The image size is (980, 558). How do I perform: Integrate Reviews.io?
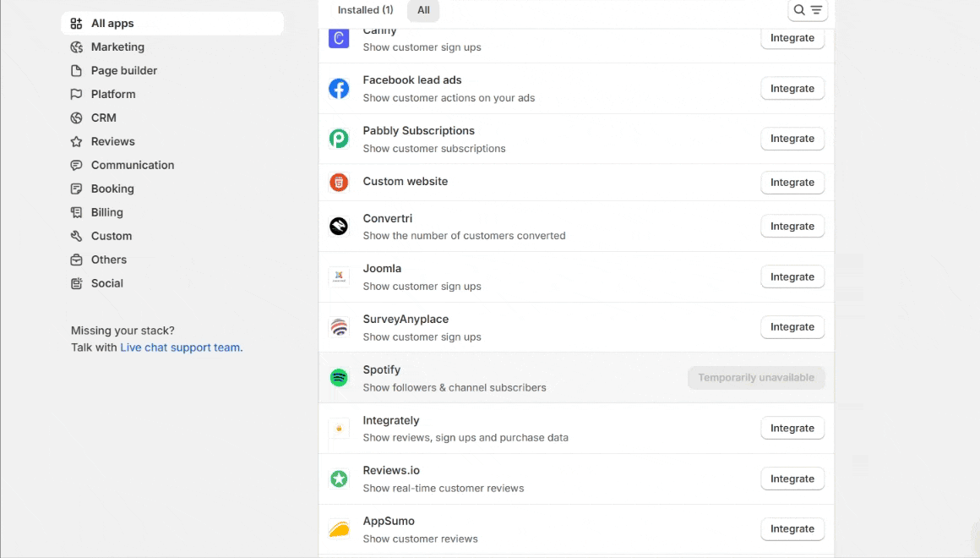coord(792,479)
